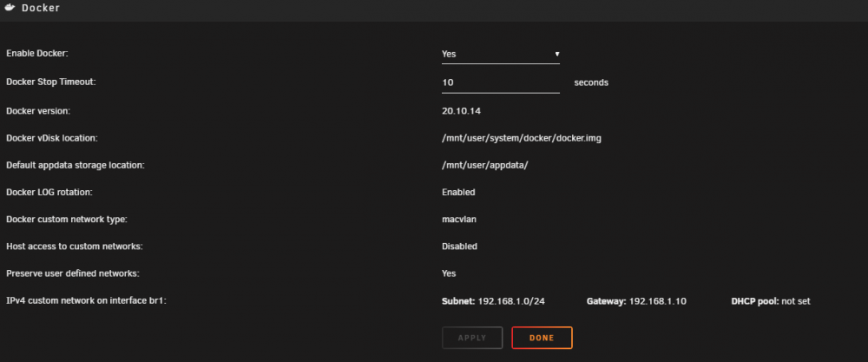Click the /mnt/user/appdata/ path value
Image resolution: width=868 pixels, height=362 pixels.
485,166
